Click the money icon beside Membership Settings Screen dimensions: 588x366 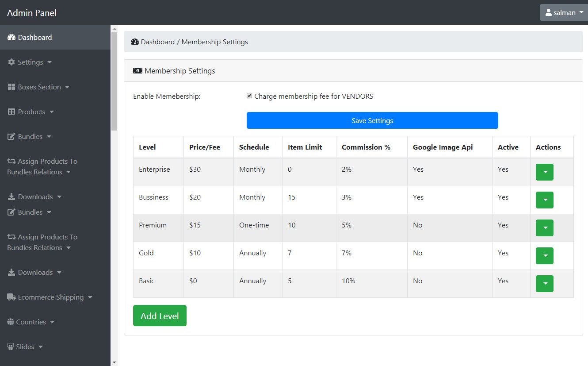(137, 71)
